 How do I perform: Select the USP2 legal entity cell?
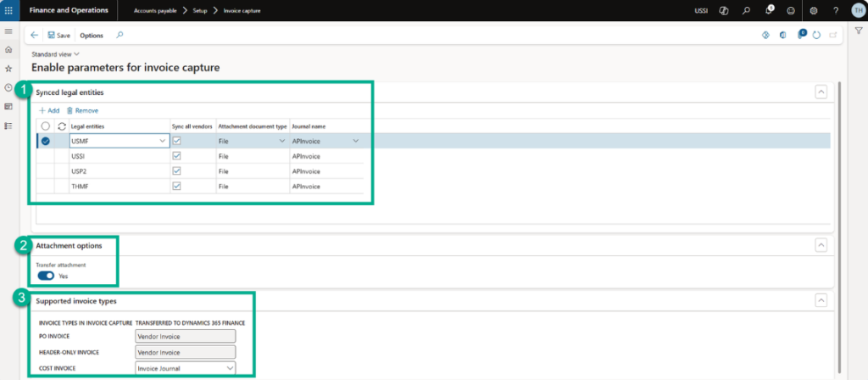pyautogui.click(x=120, y=171)
